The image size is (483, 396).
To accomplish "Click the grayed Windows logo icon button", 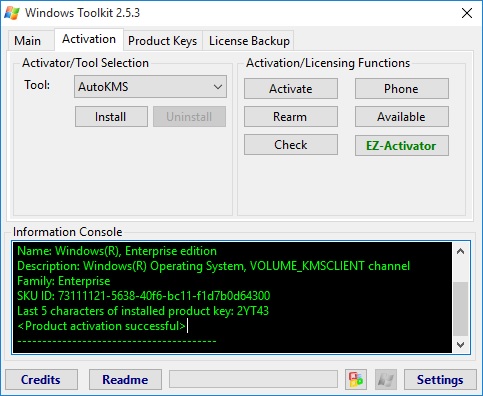I will [386, 379].
